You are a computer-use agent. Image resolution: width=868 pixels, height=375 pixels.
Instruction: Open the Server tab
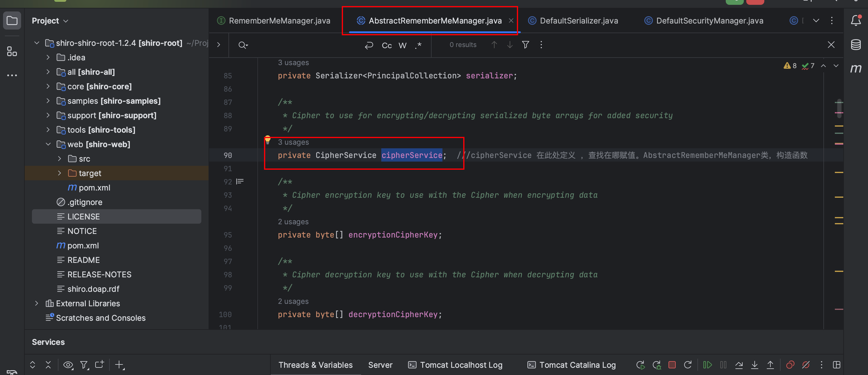(380, 365)
